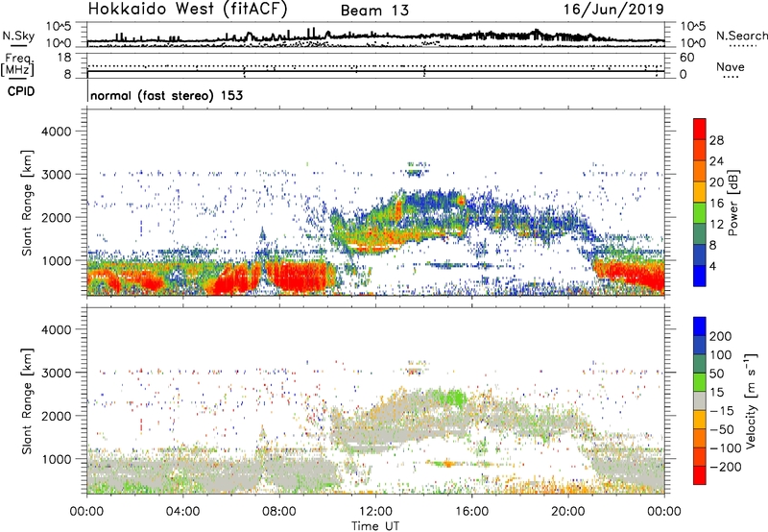
Task: Click the light green 15–50 velocity swatch
Action: pos(700,382)
